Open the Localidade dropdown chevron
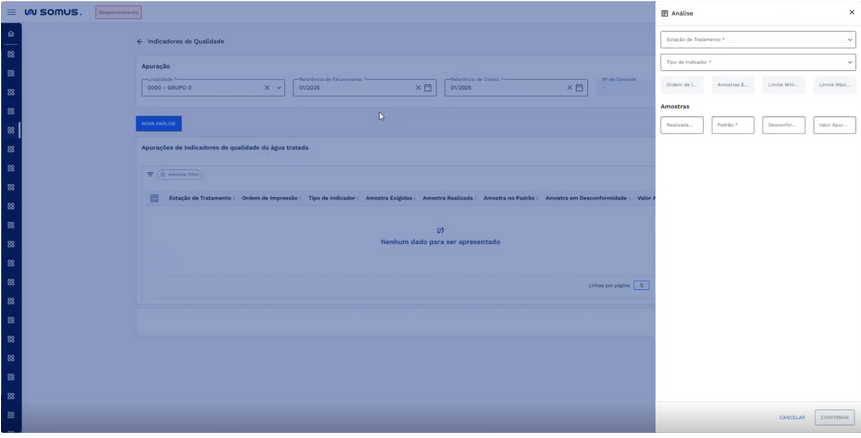861x438 pixels. pyautogui.click(x=279, y=88)
